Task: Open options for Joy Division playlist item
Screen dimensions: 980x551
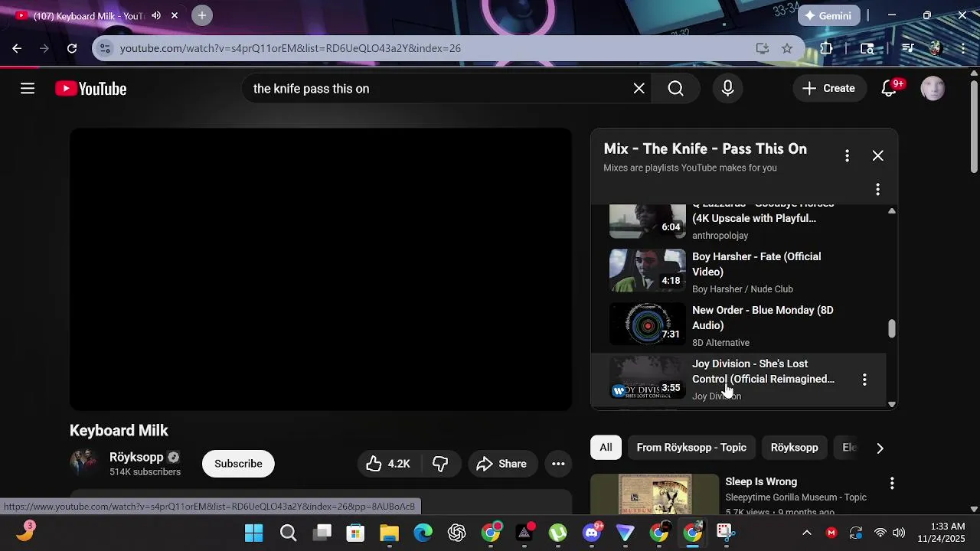Action: point(864,380)
